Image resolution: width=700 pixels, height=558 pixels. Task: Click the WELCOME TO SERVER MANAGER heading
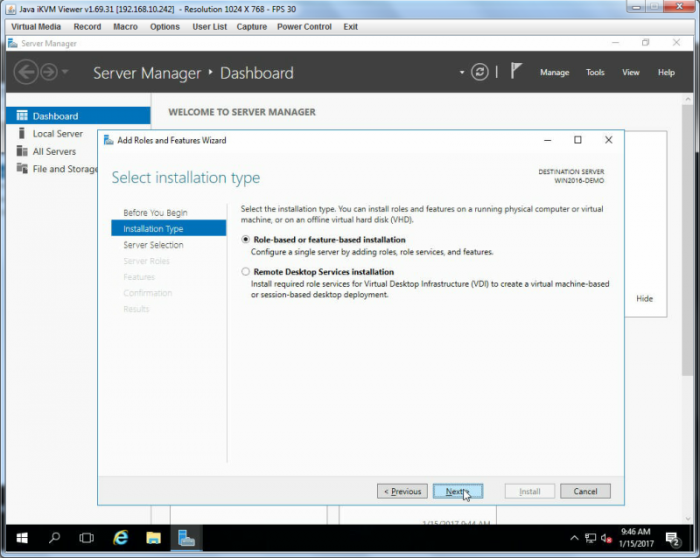click(242, 112)
